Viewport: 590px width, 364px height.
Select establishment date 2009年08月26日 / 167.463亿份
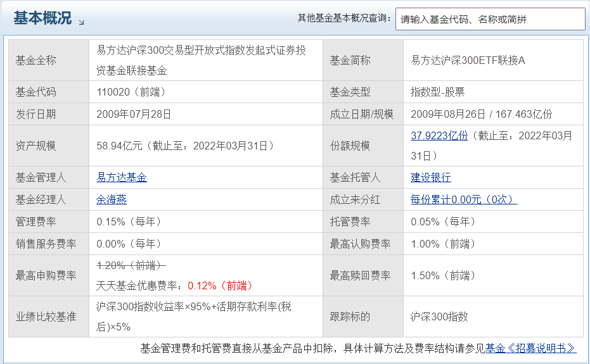481,114
